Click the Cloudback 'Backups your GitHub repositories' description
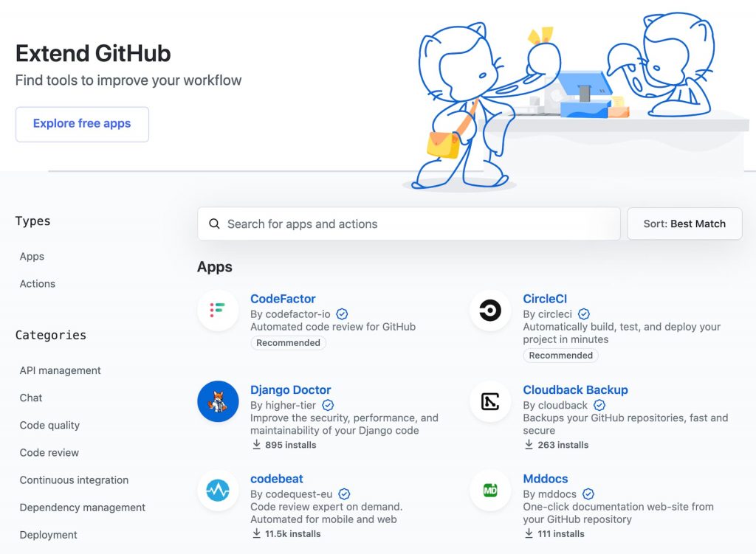Image resolution: width=756 pixels, height=554 pixels. (x=626, y=424)
